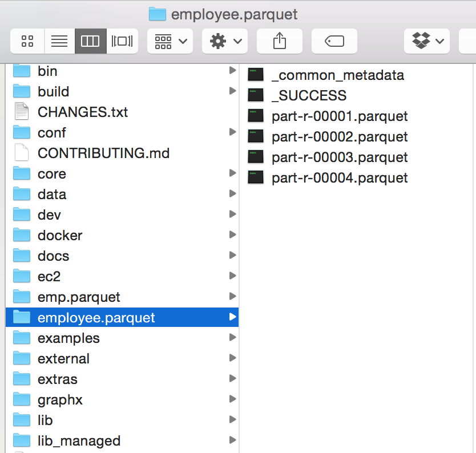This screenshot has height=453, width=476.
Task: Switch to icon view in toolbar
Action: (x=27, y=41)
